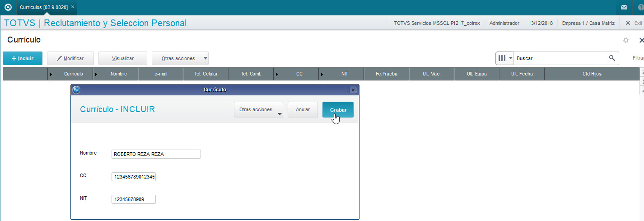Open the search column selector dropdown

click(x=505, y=58)
